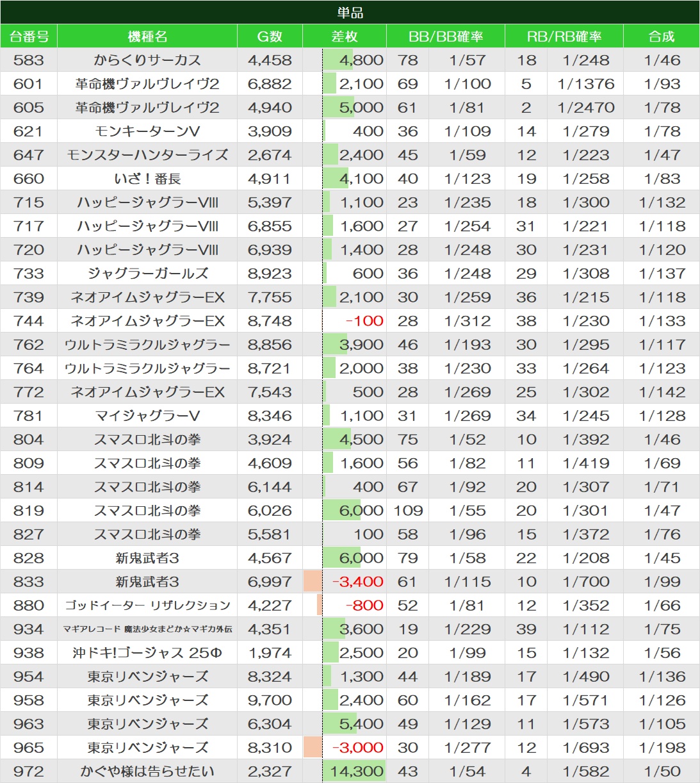The width and height of the screenshot is (700, 783).
Task: Click game count 1,974 in row 938
Action: [x=270, y=653]
